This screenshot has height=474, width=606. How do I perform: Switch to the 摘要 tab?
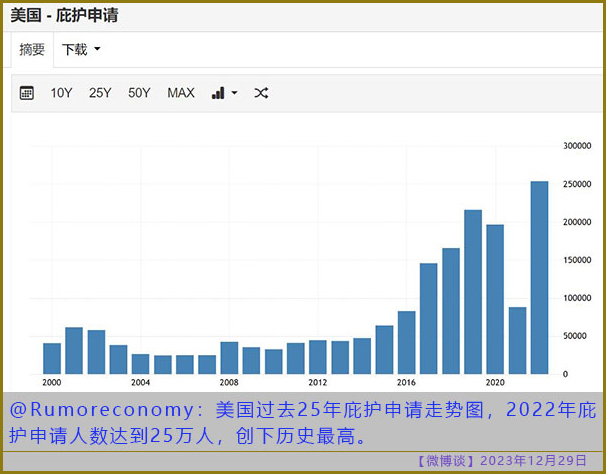coord(33,49)
